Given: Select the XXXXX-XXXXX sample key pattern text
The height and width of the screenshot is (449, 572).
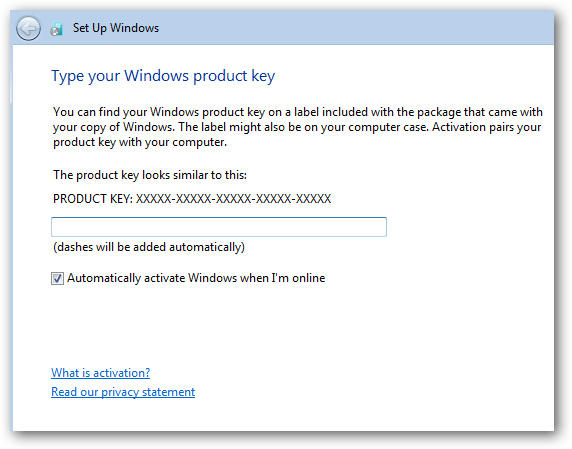Looking at the screenshot, I should click(233, 199).
